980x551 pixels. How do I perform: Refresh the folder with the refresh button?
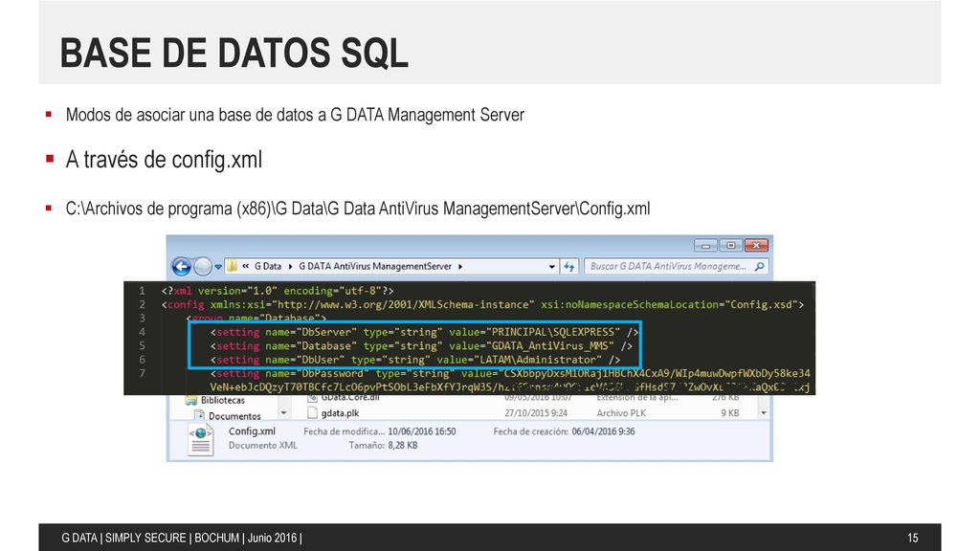click(568, 267)
